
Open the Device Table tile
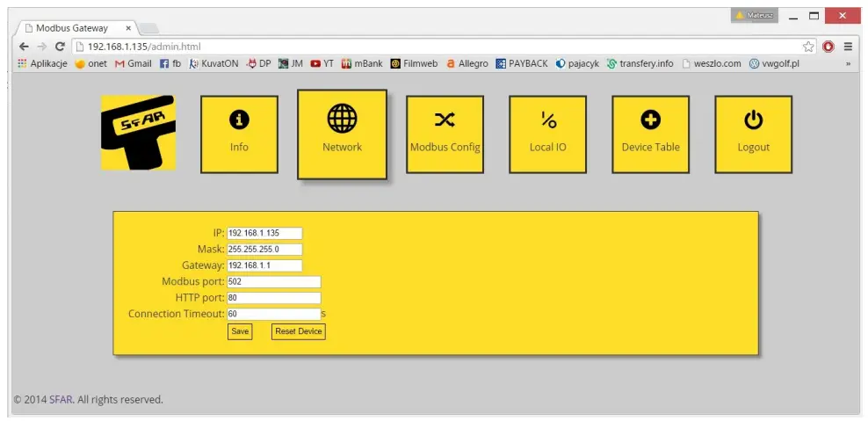pyautogui.click(x=651, y=134)
